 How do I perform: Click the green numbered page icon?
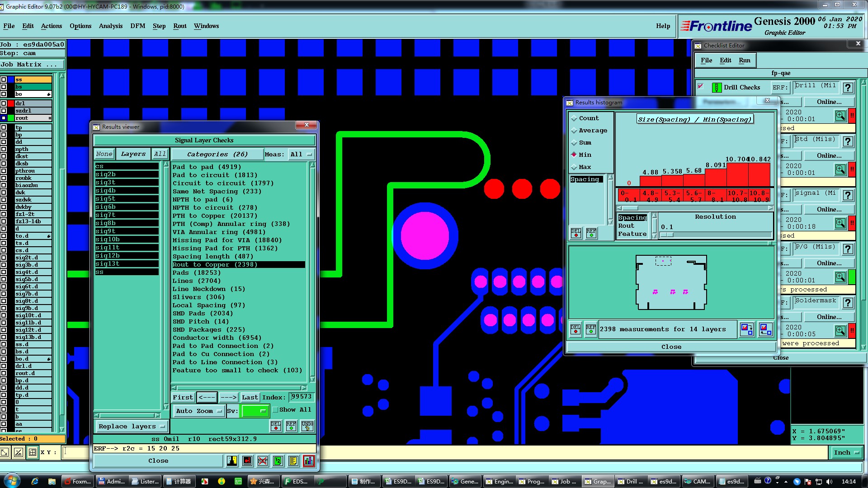pyautogui.click(x=278, y=460)
